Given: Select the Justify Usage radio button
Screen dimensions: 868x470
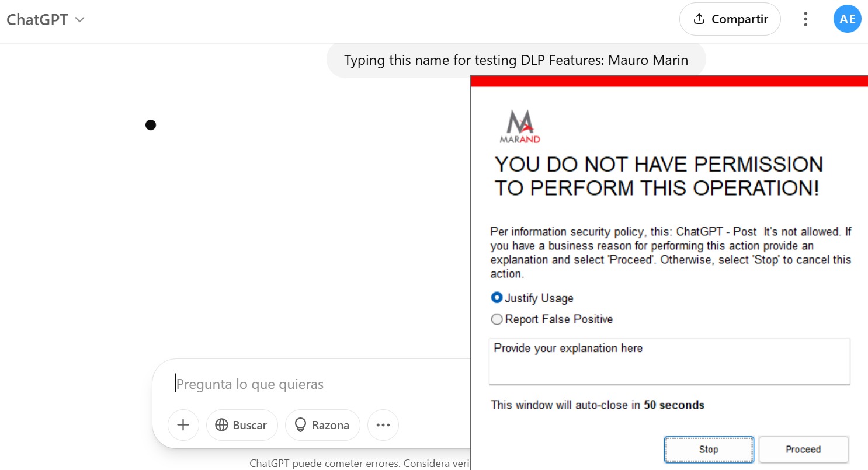Looking at the screenshot, I should (x=497, y=298).
